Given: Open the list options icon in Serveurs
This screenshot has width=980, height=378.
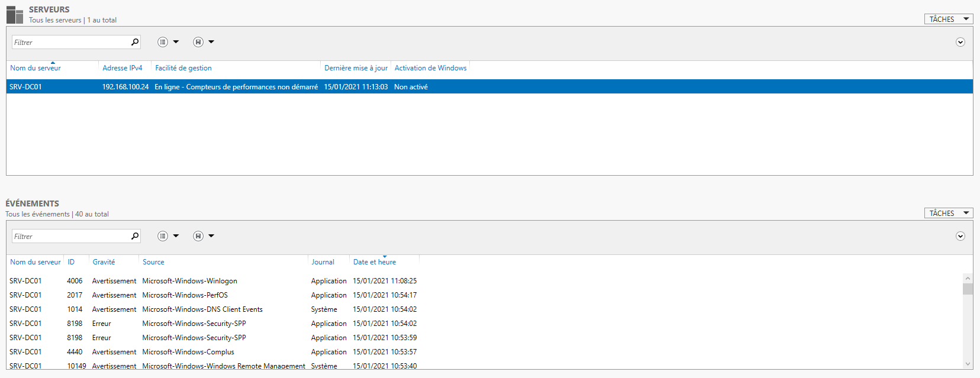Looking at the screenshot, I should point(163,42).
